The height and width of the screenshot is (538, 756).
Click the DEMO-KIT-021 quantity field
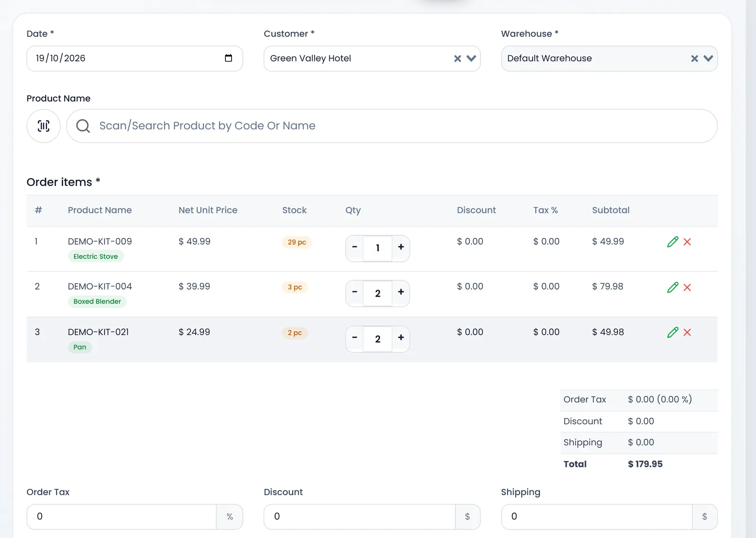[378, 339]
